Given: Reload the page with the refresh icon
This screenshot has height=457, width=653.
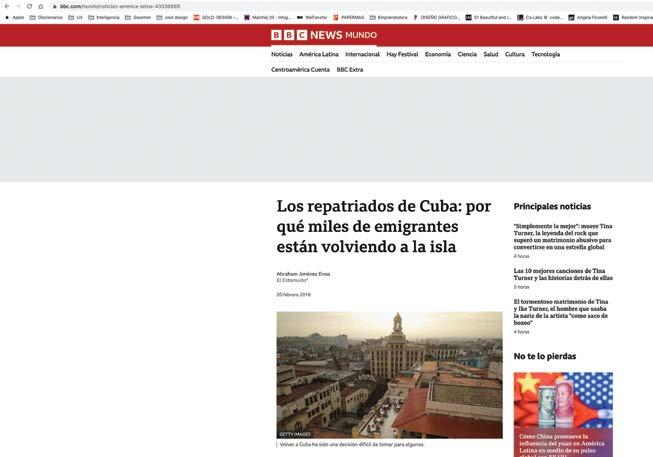Looking at the screenshot, I should pyautogui.click(x=29, y=6).
